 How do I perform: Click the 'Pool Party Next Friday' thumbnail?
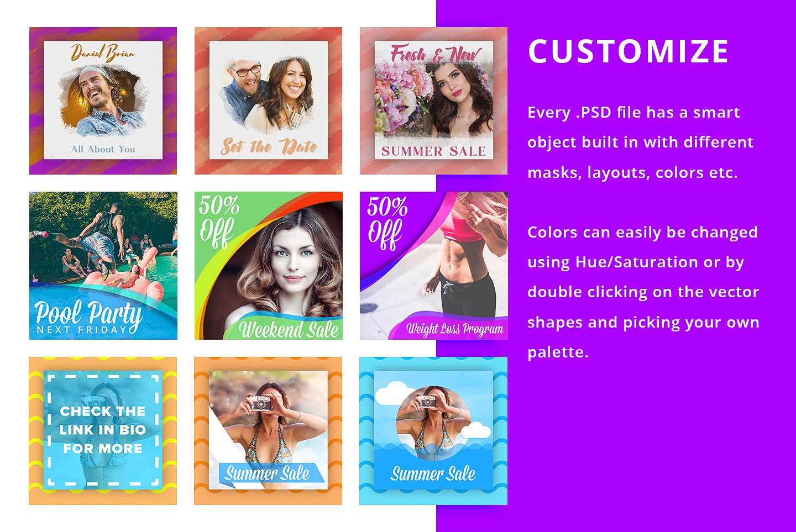click(x=103, y=266)
